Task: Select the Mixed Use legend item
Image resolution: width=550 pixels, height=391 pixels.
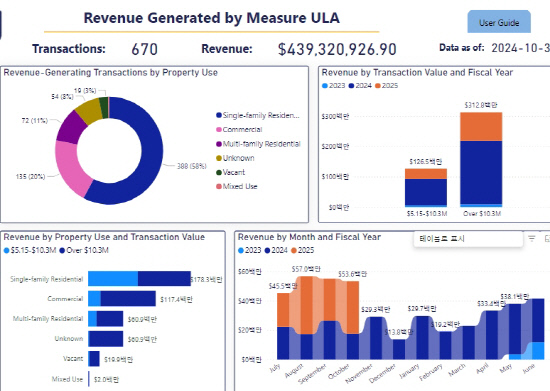Action: (x=237, y=187)
